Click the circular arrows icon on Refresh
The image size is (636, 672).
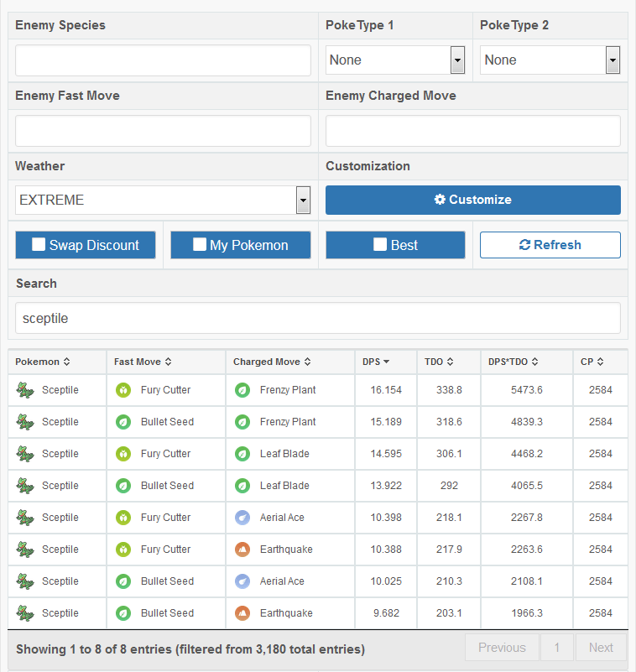[524, 245]
